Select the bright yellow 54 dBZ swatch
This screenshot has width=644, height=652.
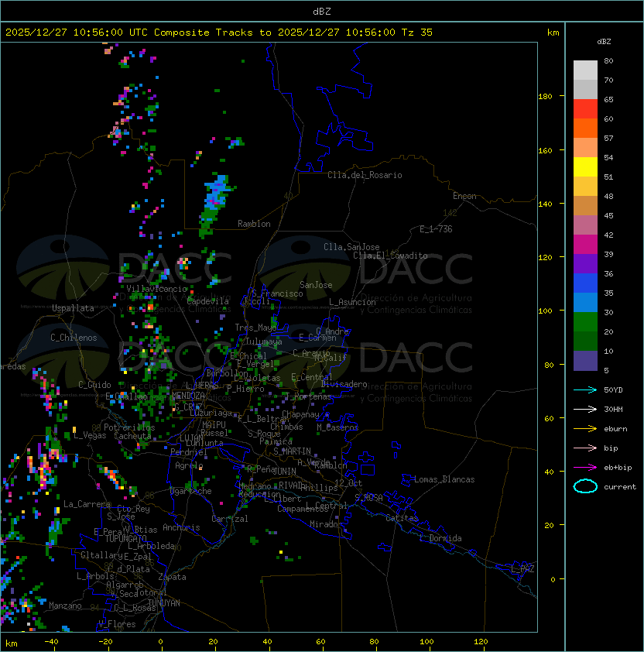(x=585, y=166)
